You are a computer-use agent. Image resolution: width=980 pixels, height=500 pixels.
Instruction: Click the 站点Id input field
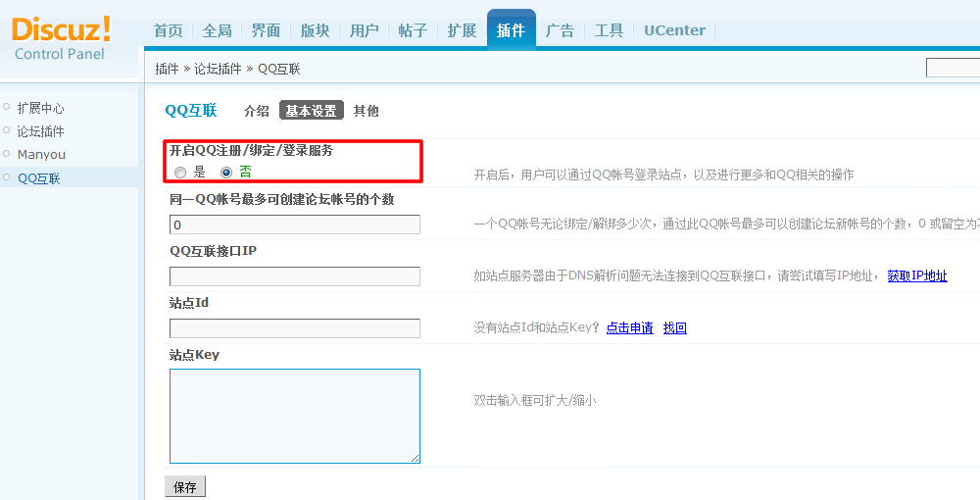[x=295, y=328]
